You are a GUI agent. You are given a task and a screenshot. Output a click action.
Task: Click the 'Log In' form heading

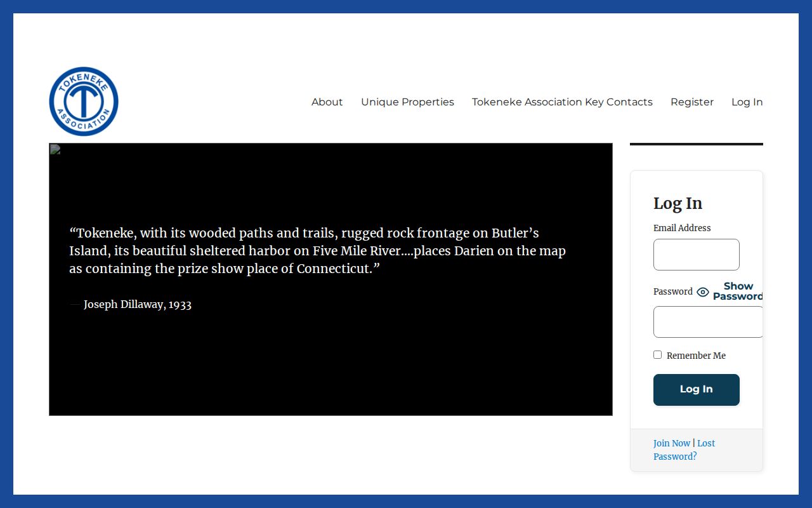click(x=678, y=203)
